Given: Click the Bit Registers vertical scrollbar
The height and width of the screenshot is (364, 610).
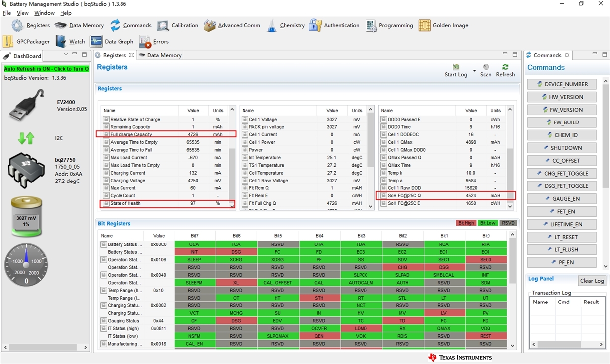Looking at the screenshot, I should pyautogui.click(x=513, y=290).
